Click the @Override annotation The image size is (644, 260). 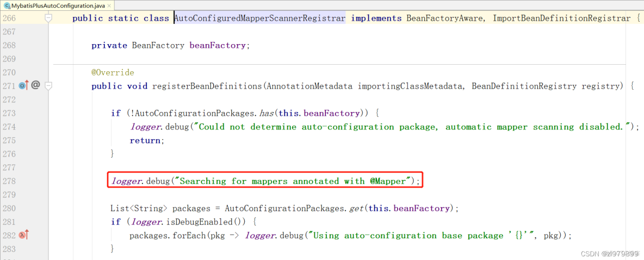(113, 73)
